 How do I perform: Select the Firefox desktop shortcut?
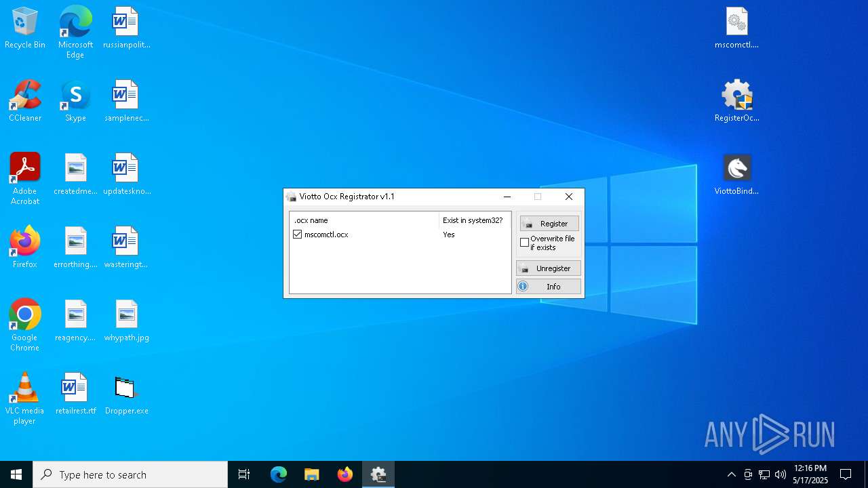(x=25, y=247)
